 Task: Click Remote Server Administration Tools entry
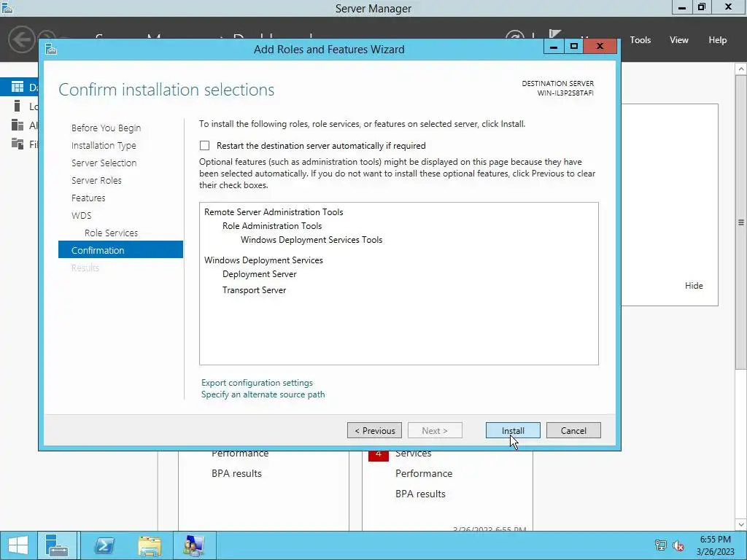coord(274,212)
